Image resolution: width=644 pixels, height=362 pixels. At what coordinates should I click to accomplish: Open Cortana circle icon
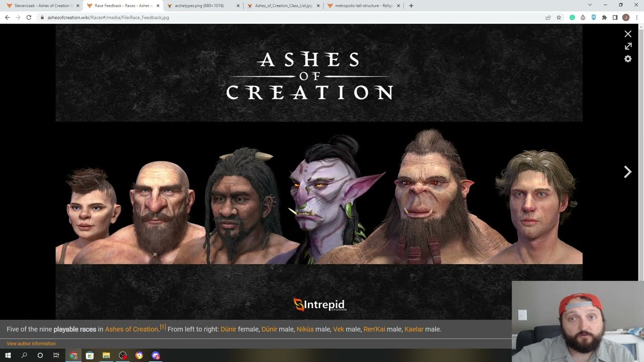coord(40,355)
